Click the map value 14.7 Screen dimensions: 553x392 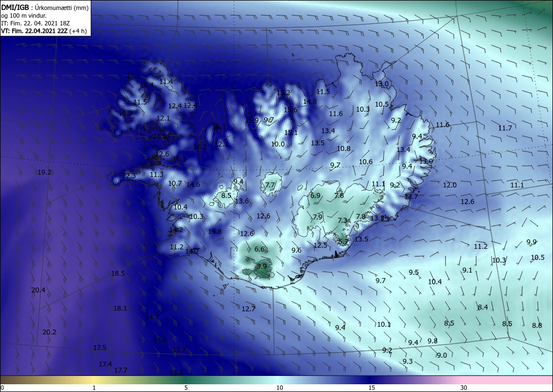[x=153, y=317]
